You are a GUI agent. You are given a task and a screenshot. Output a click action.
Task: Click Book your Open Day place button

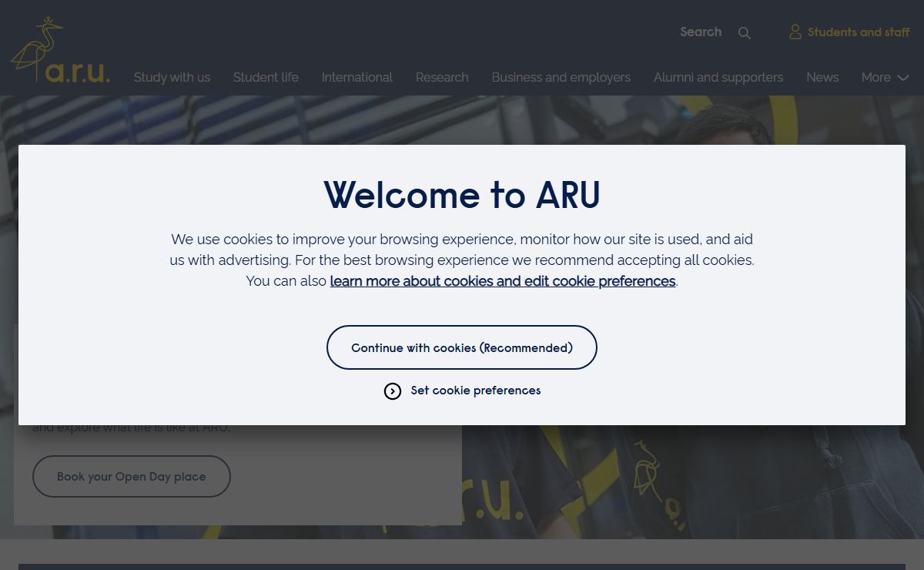coord(132,476)
